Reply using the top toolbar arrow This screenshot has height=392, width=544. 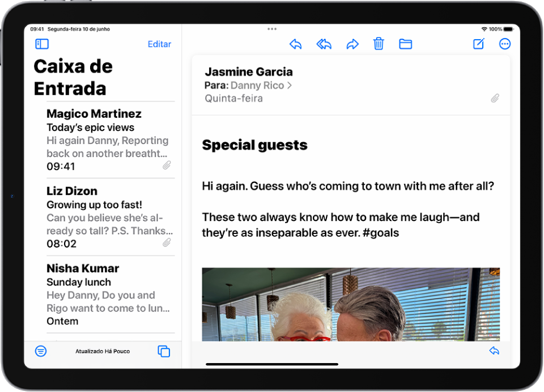pyautogui.click(x=296, y=44)
